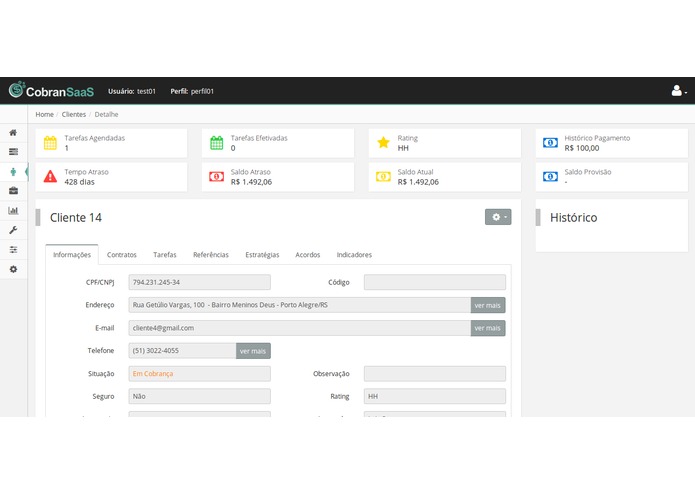Click the R$ 100,00 Histórico Pagamento value
The image size is (695, 494).
pos(582,148)
